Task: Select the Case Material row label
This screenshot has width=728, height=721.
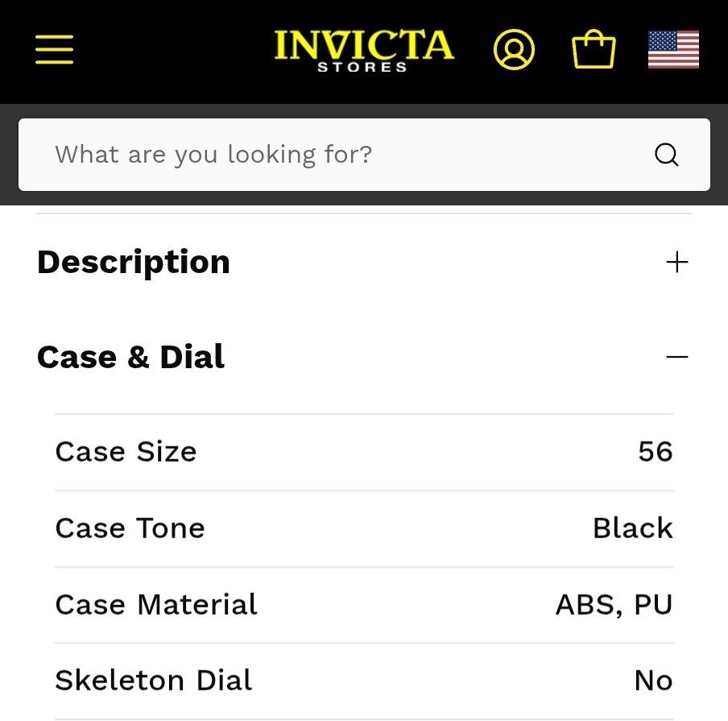Action: (x=156, y=604)
